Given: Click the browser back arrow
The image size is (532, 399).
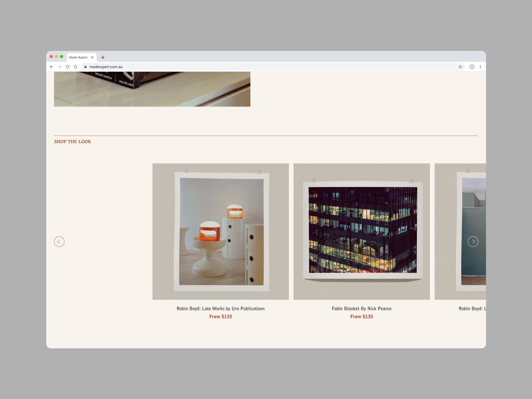Looking at the screenshot, I should [51, 67].
